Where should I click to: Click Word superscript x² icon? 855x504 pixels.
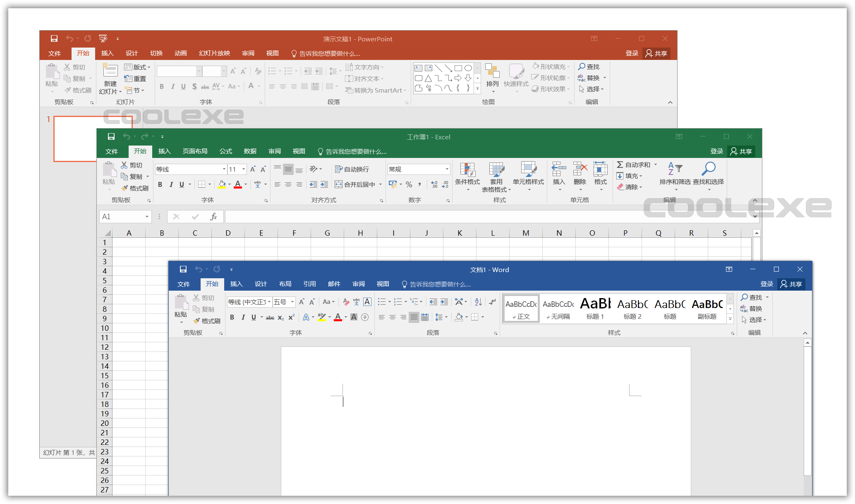pos(292,317)
